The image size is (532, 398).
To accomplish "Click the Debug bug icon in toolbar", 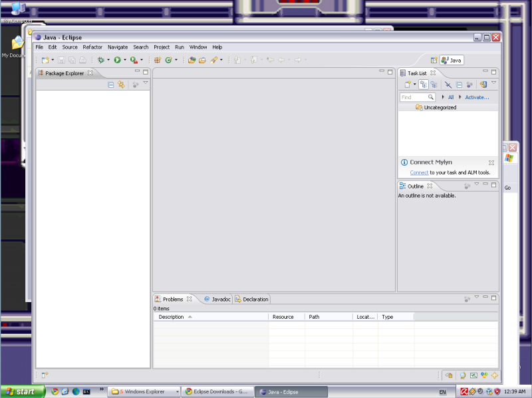I will click(100, 60).
